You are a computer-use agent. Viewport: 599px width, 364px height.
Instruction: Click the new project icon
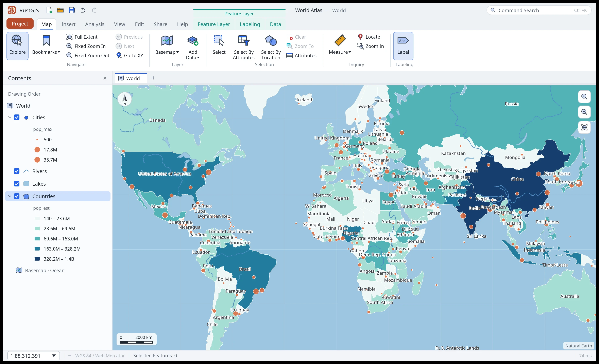tap(49, 10)
